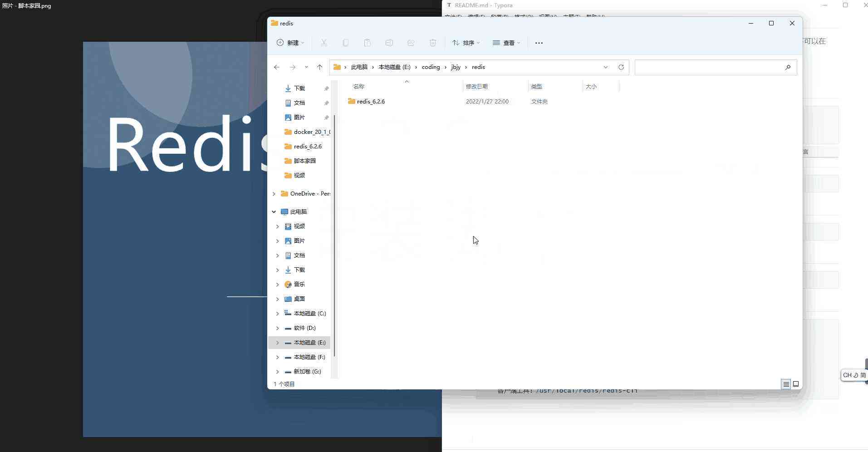
Task: Sort by 修改日期 column header
Action: pyautogui.click(x=476, y=86)
